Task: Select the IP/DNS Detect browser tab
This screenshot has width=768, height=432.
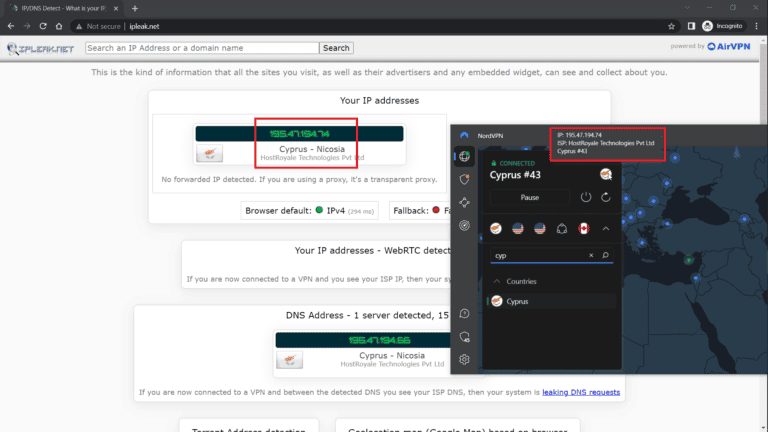Action: click(60, 8)
